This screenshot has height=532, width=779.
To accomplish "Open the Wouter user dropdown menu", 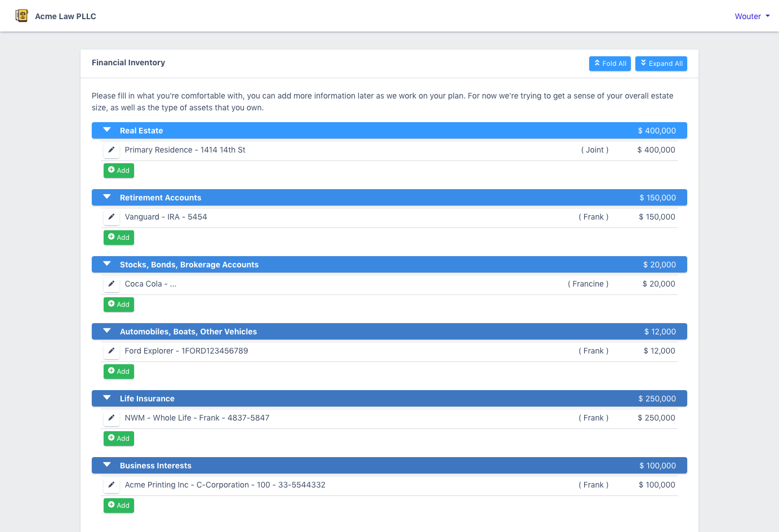I will click(752, 16).
